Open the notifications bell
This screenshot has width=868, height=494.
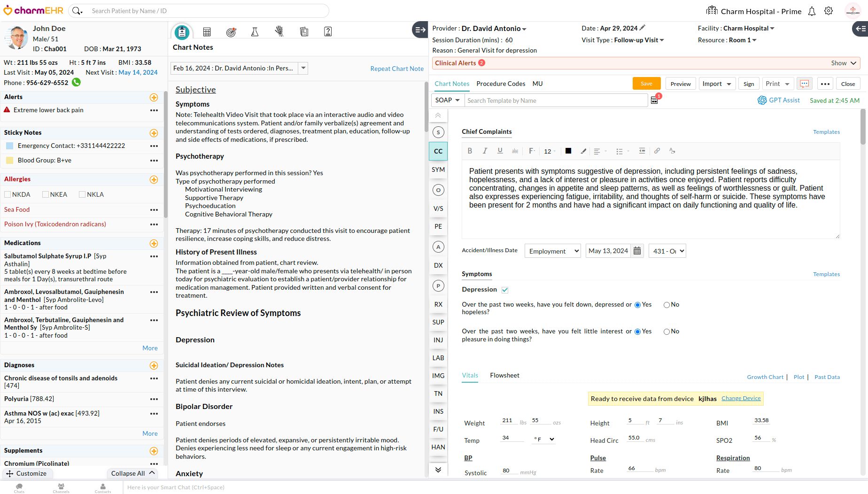[812, 11]
